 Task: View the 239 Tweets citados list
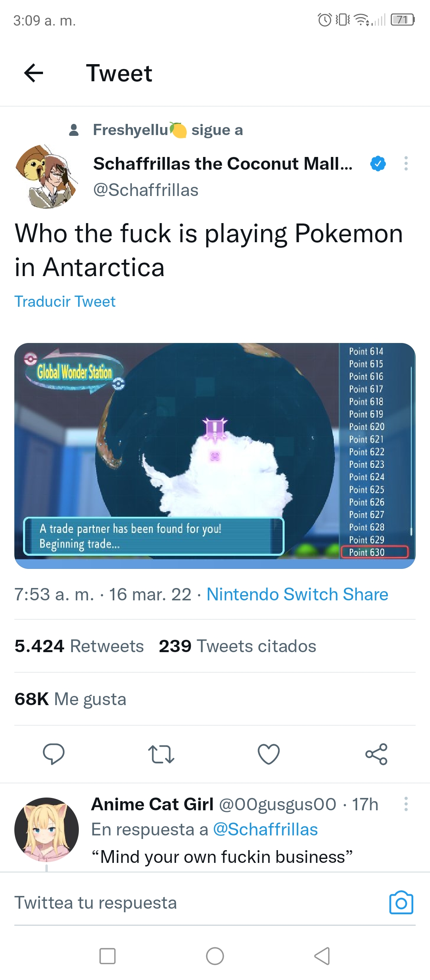pos(237,646)
